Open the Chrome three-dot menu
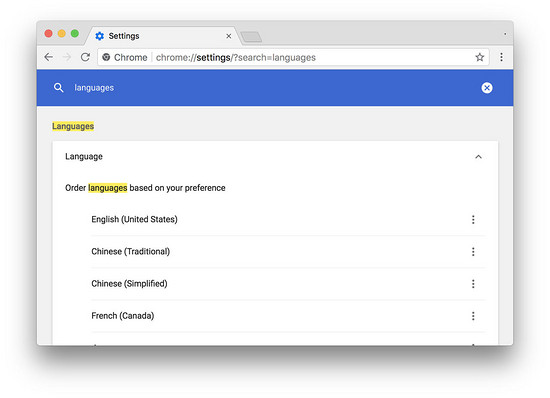 point(501,57)
